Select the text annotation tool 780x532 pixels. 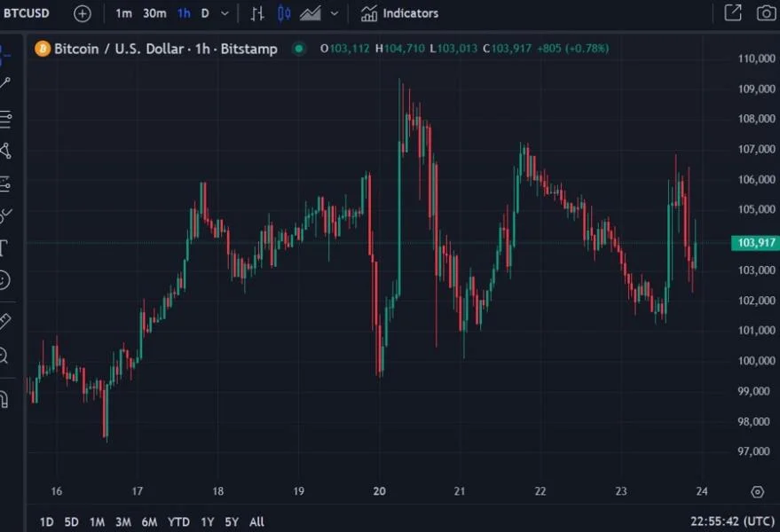coord(4,247)
